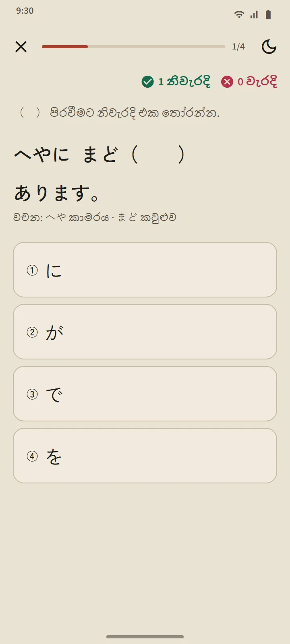The height and width of the screenshot is (644, 290).
Task: Select answer option ② が
Action: (145, 332)
